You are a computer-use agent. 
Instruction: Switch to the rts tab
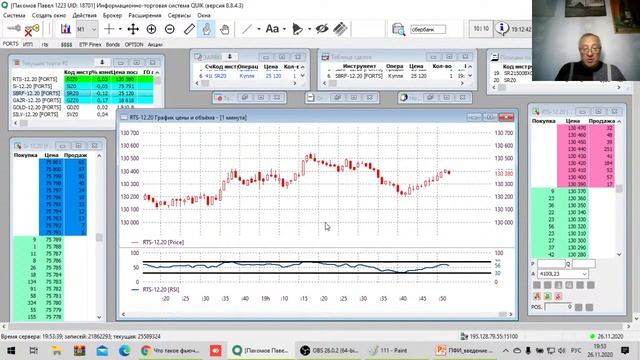[45, 44]
